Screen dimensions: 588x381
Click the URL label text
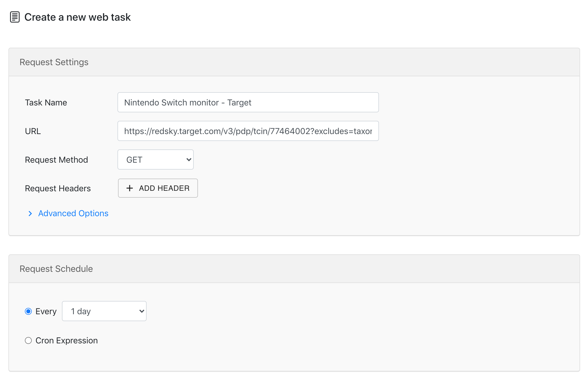pos(33,131)
